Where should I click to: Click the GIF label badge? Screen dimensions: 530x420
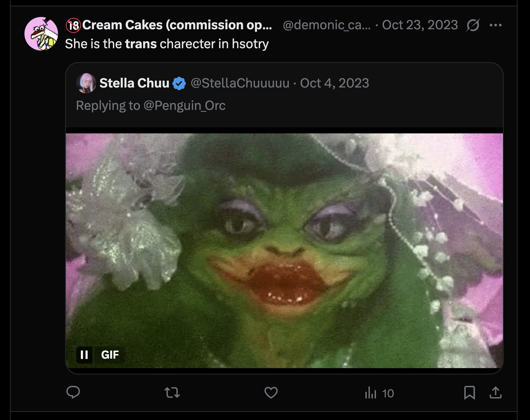(110, 355)
